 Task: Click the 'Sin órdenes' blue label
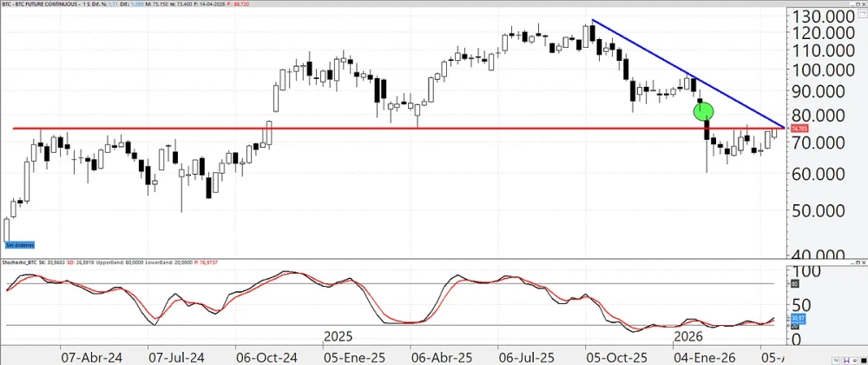pos(18,246)
